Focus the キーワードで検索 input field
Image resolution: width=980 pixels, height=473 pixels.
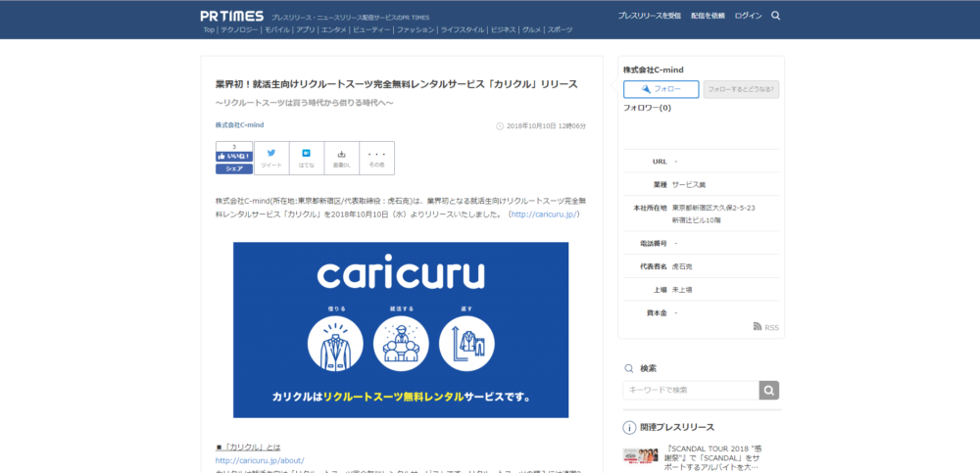691,391
